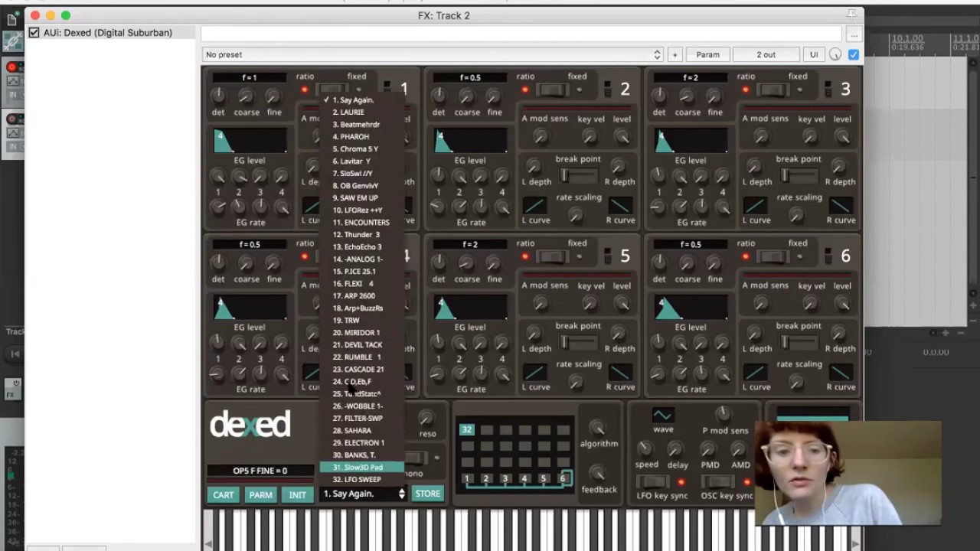Click operator 5 rate scaling knob
Viewport: 980px width, 551px height.
[576, 382]
